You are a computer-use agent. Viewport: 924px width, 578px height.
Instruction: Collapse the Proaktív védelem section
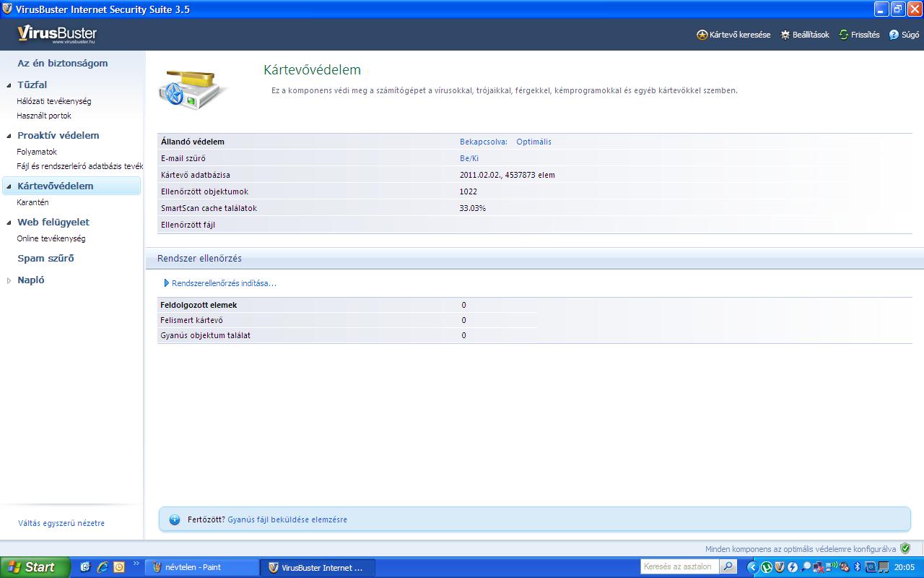click(x=9, y=135)
